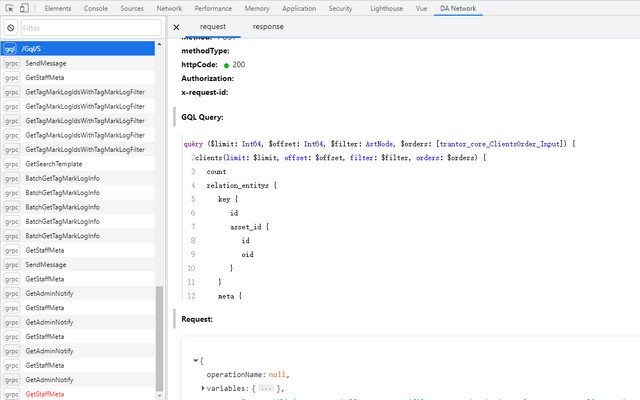Click the grpc badge beside GetSearchTemplate
This screenshot has width=640, height=400.
(11, 164)
